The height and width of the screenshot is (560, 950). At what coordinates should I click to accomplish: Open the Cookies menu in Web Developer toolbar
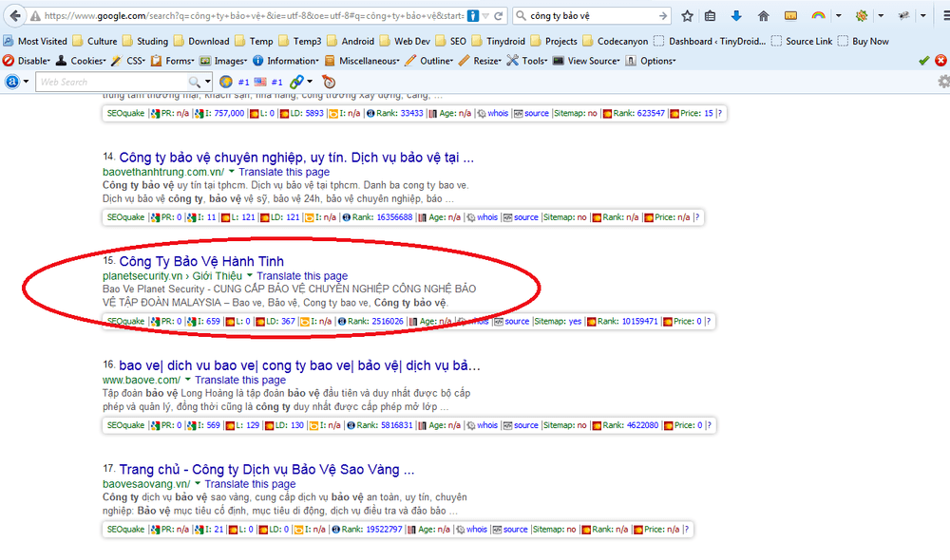pos(81,61)
